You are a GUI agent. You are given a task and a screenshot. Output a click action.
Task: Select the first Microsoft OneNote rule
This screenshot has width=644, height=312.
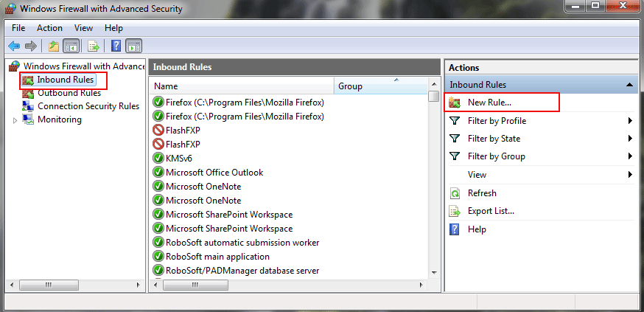click(203, 187)
